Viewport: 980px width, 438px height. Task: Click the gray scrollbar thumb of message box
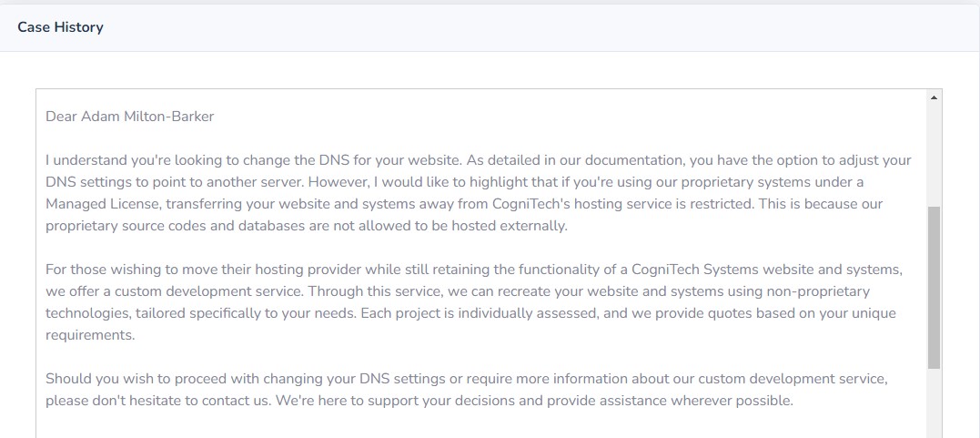point(934,287)
